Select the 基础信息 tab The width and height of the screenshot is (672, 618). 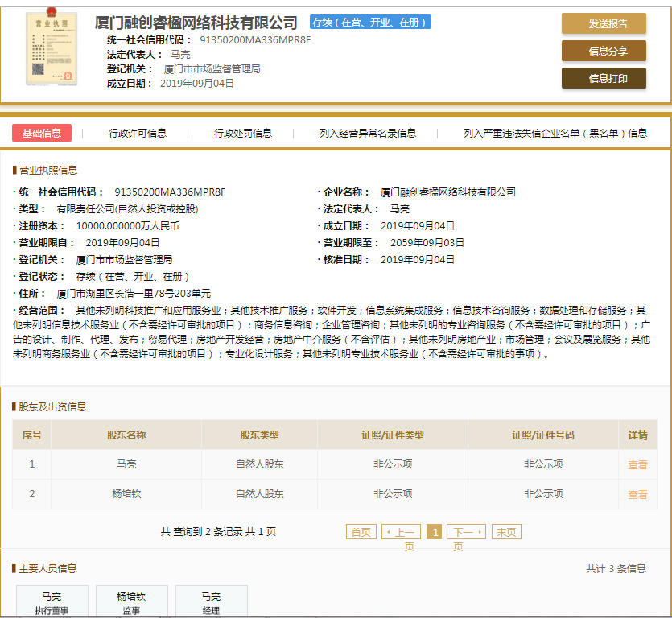pos(42,134)
